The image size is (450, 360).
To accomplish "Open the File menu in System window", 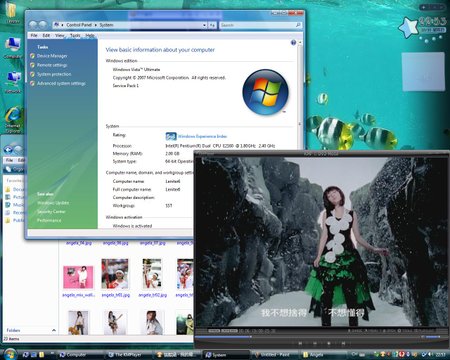I will (34, 35).
